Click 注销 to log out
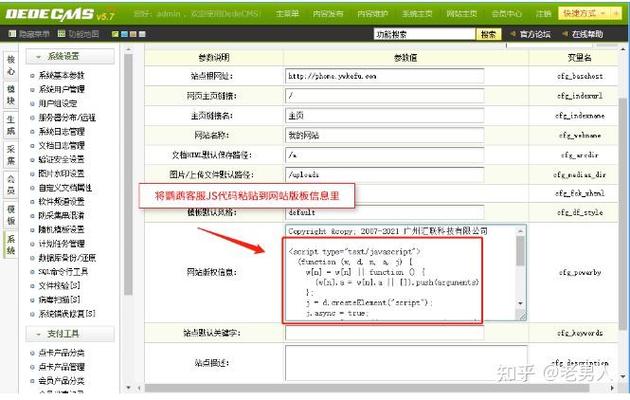 click(543, 14)
